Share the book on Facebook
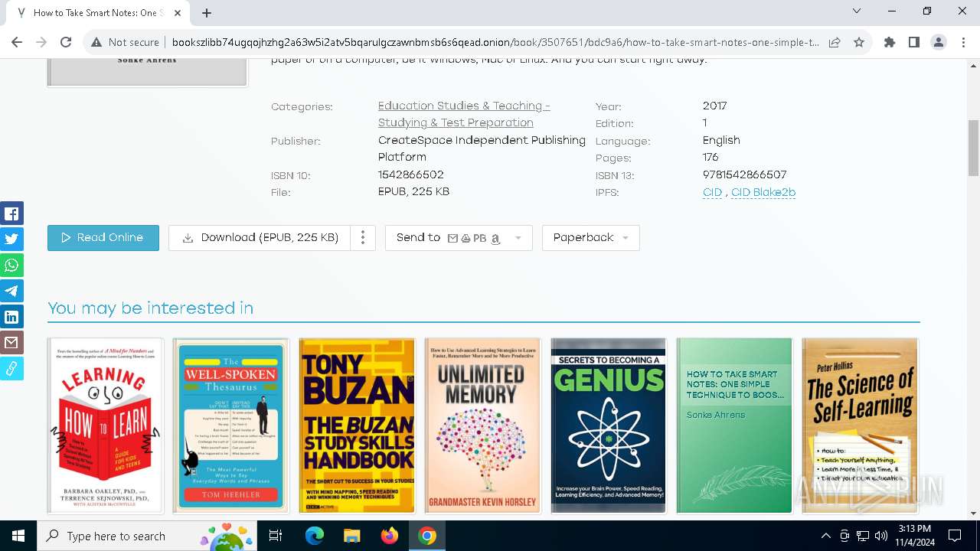The width and height of the screenshot is (980, 551). [x=11, y=213]
